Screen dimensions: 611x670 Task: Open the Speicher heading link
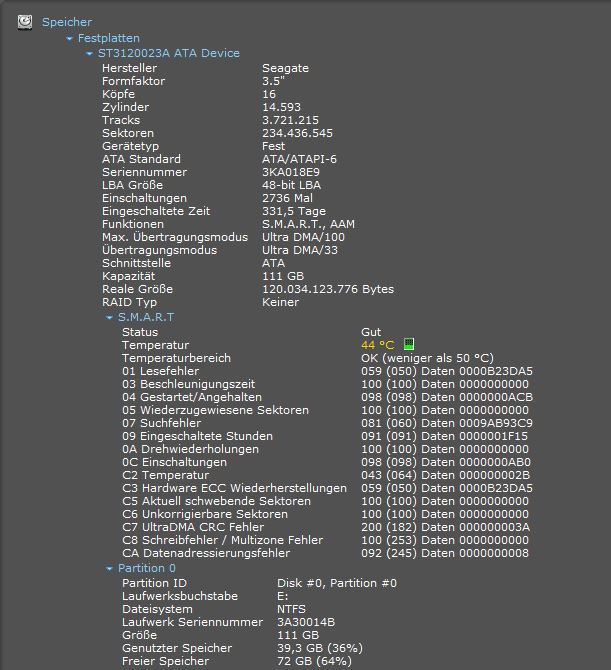[x=67, y=22]
